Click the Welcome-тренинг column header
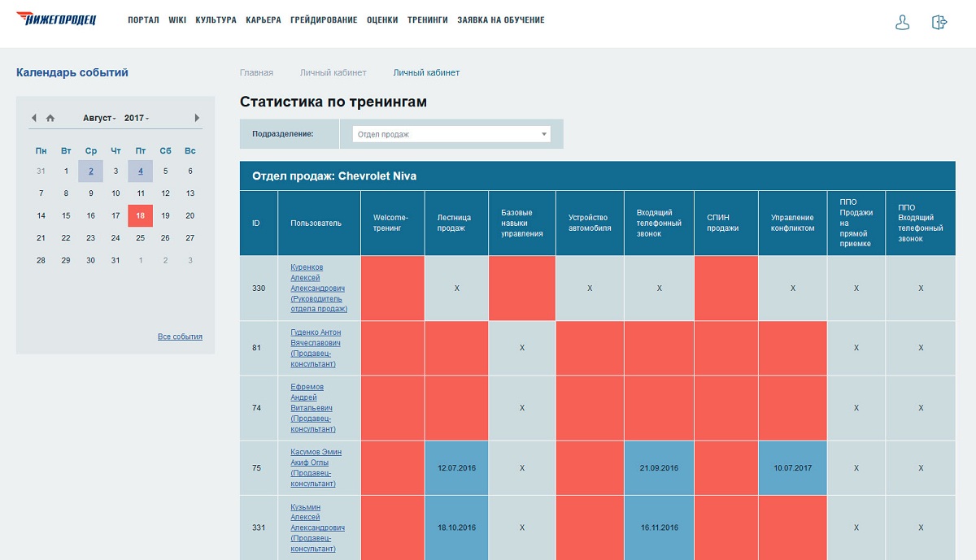The height and width of the screenshot is (560, 976). (x=392, y=223)
